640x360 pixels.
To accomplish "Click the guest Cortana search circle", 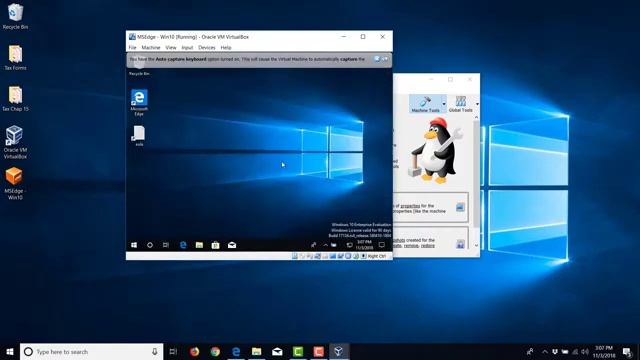I will (x=150, y=245).
